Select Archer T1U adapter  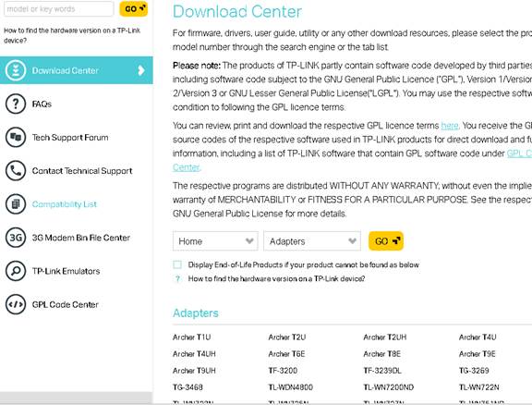tap(192, 337)
